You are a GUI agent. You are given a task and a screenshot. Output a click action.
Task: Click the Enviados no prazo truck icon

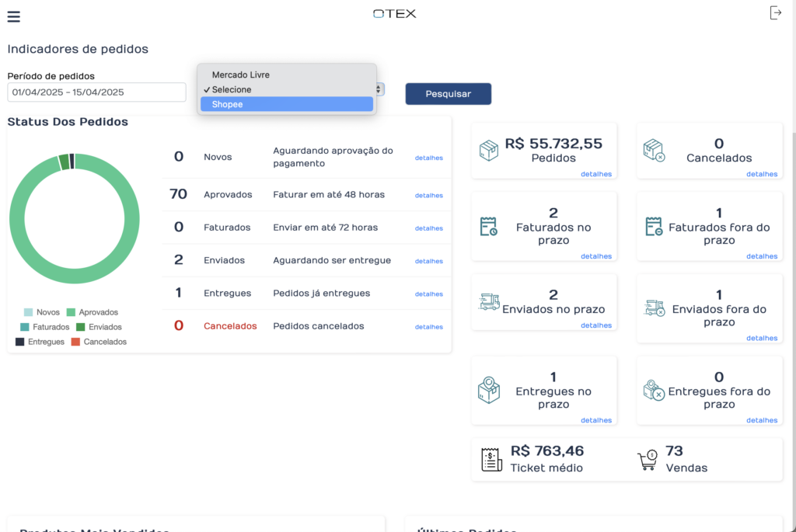(489, 302)
